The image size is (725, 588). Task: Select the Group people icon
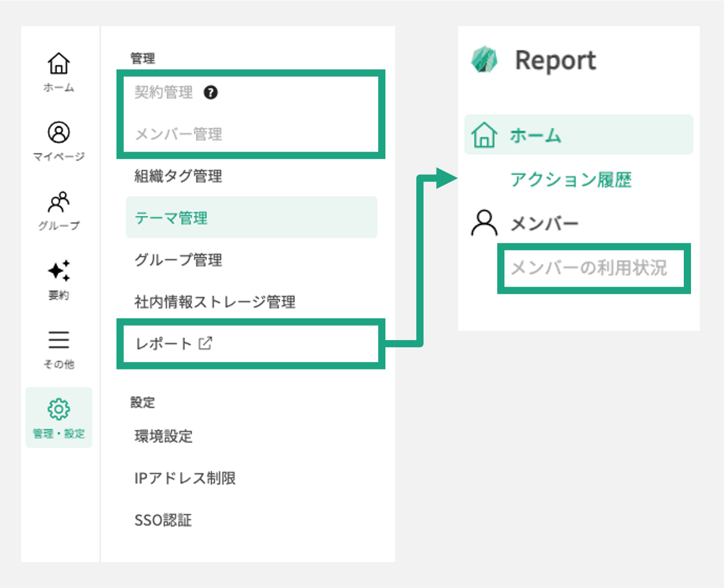59,202
